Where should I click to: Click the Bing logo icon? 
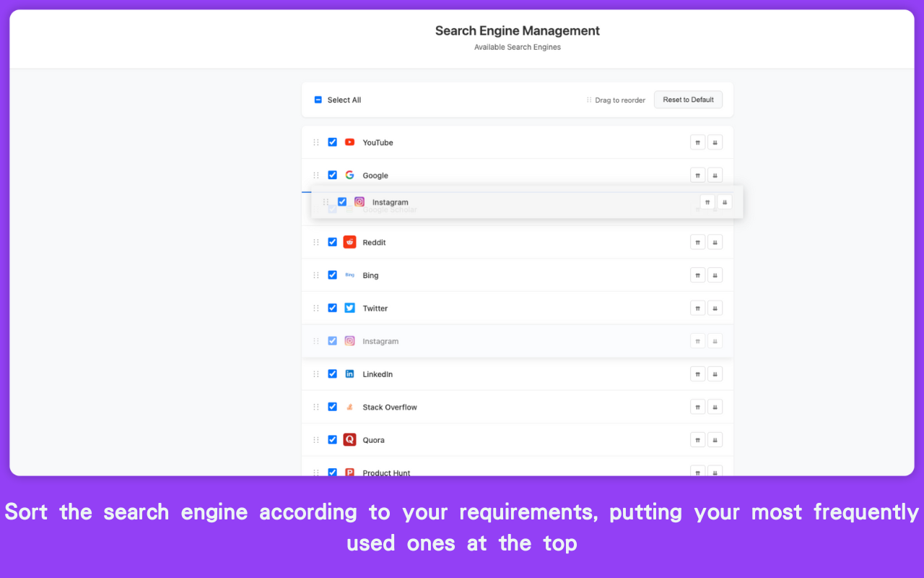click(x=349, y=275)
